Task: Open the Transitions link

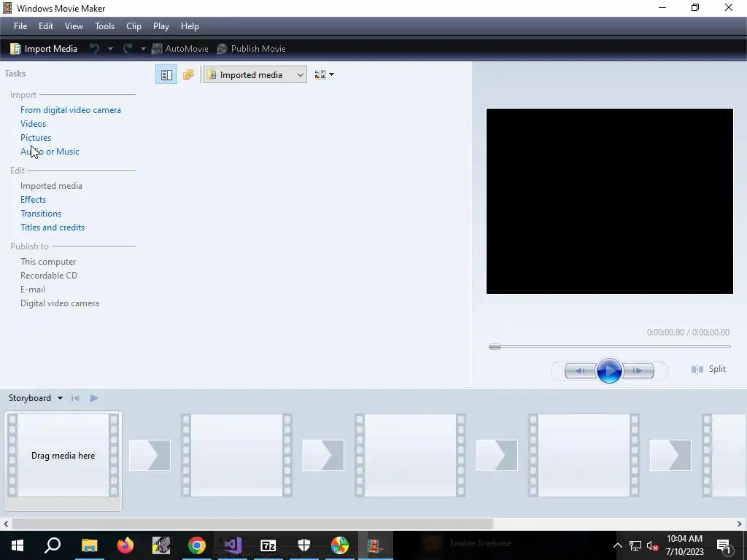Action: point(41,214)
